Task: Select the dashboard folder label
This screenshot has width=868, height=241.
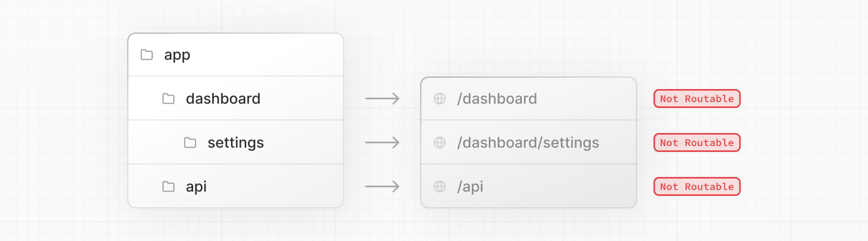Action: click(223, 99)
